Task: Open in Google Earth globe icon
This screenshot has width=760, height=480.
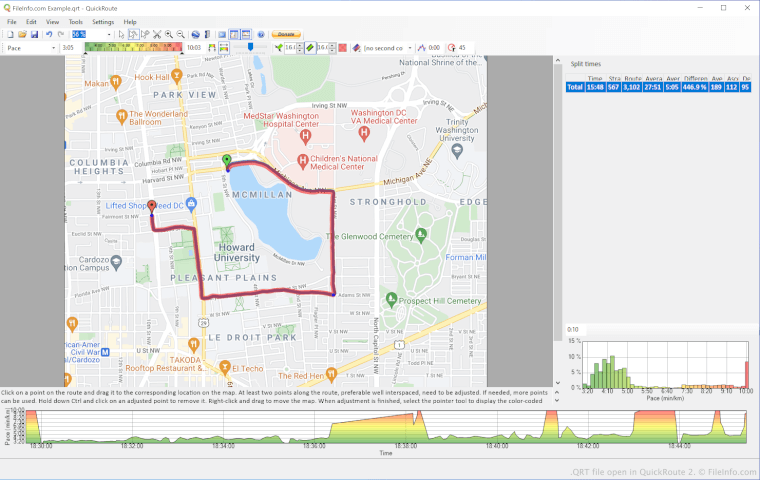Action: point(196,34)
